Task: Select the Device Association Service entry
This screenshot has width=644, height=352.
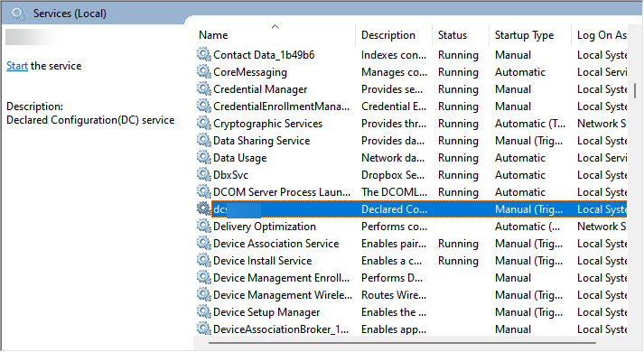Action: (411, 244)
